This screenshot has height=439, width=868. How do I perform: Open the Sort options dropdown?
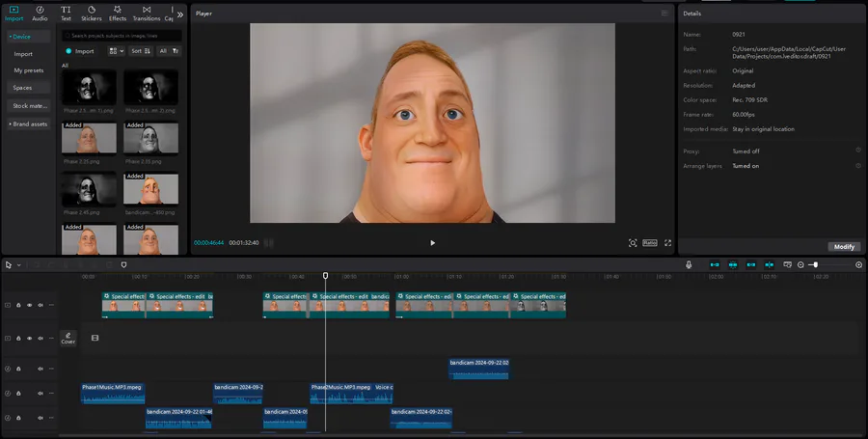pyautogui.click(x=141, y=51)
